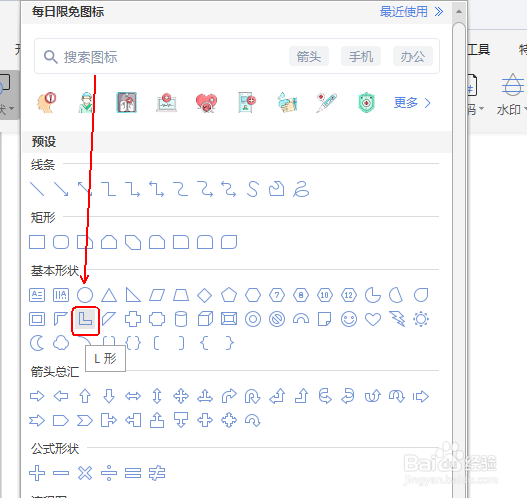This screenshot has width=527, height=498.
Task: Pick the hand washing icon
Action: coord(287,102)
